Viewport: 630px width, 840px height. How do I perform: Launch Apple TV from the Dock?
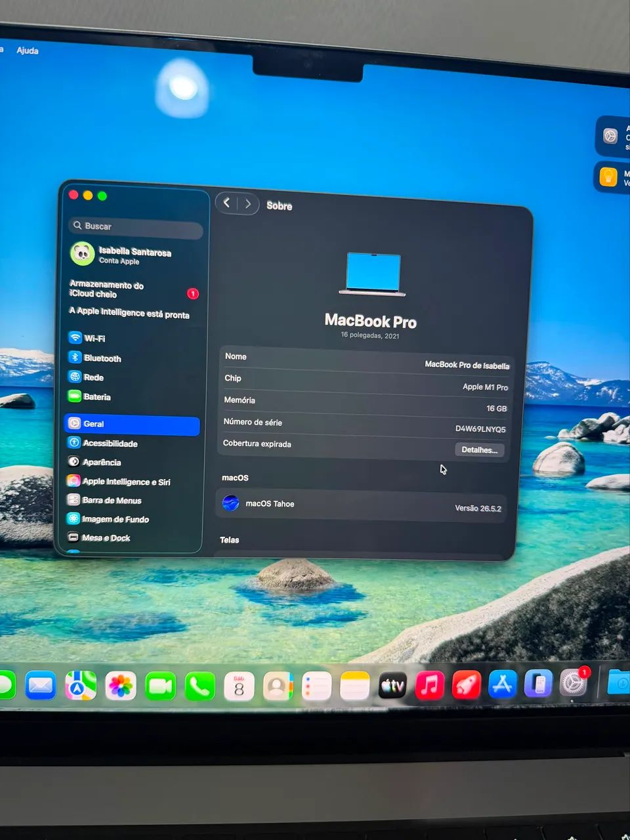click(392, 686)
